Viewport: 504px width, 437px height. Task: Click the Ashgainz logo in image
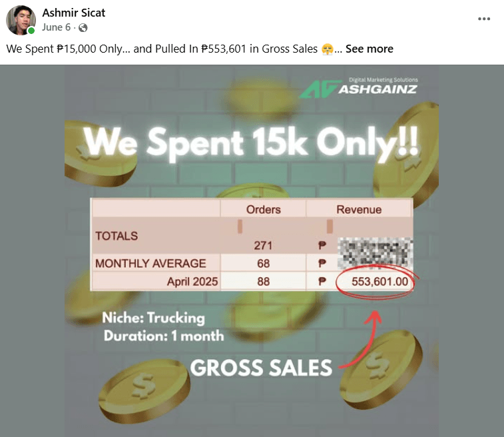[x=358, y=87]
